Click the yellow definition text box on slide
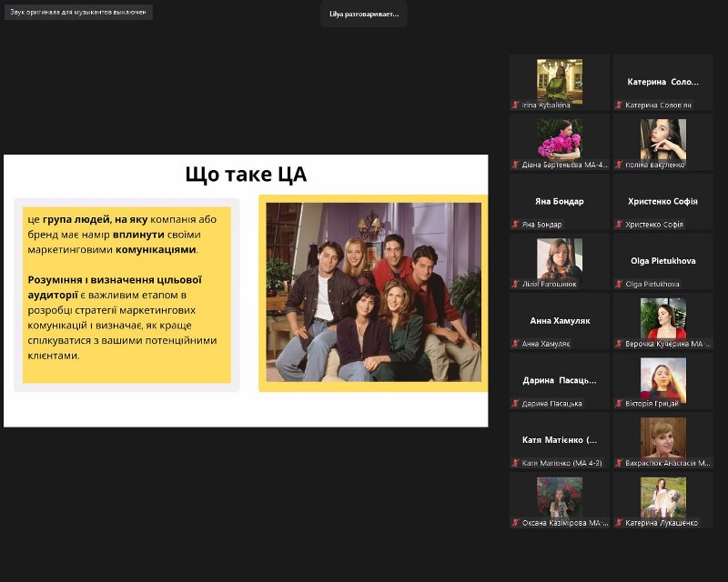 (126, 295)
